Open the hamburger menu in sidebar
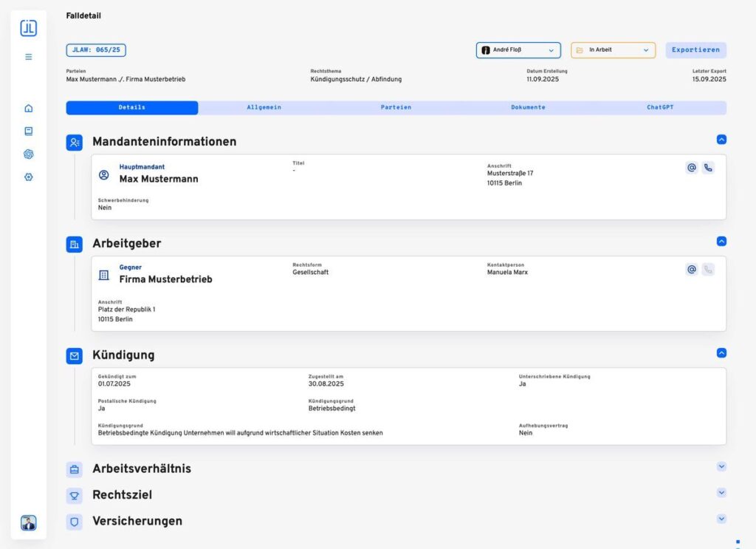The image size is (756, 549). 29,56
